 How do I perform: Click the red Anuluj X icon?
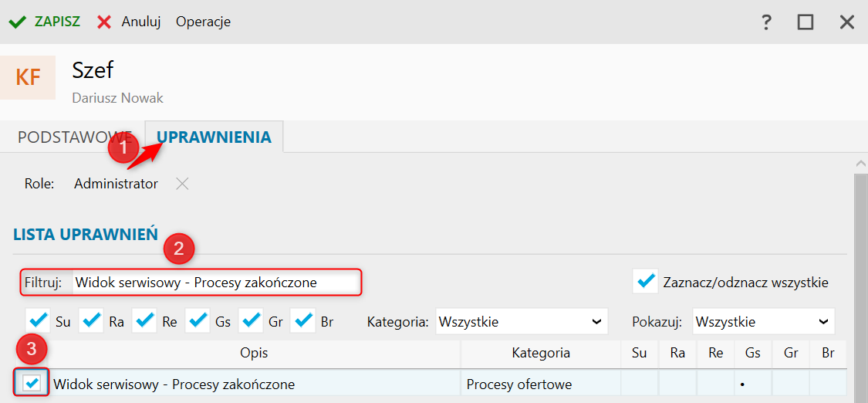point(104,22)
